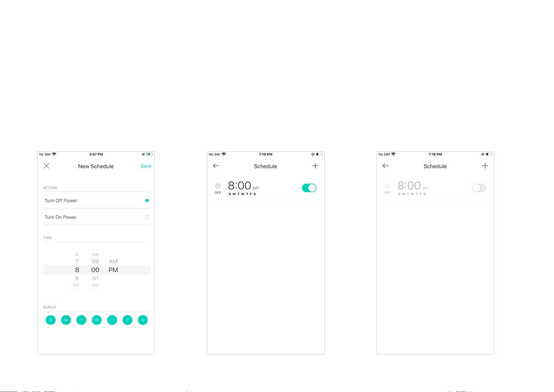The image size is (554, 392).
Task: Save the new schedule
Action: (x=146, y=166)
